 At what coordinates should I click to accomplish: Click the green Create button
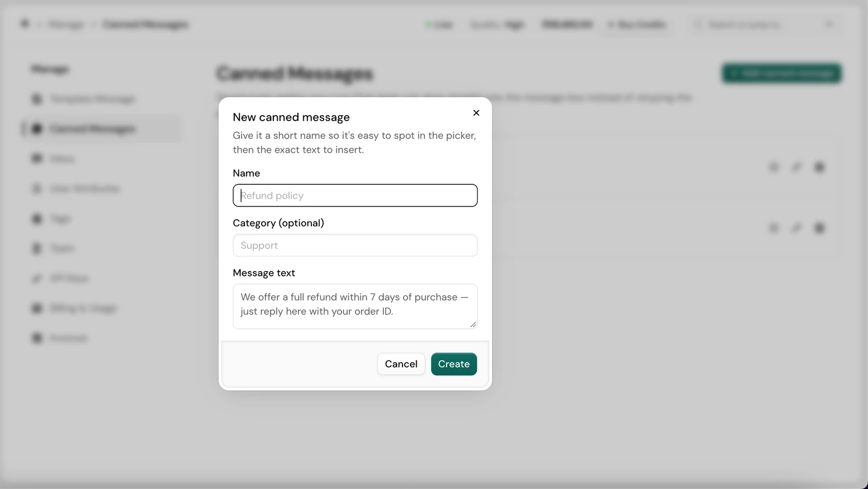coord(454,364)
